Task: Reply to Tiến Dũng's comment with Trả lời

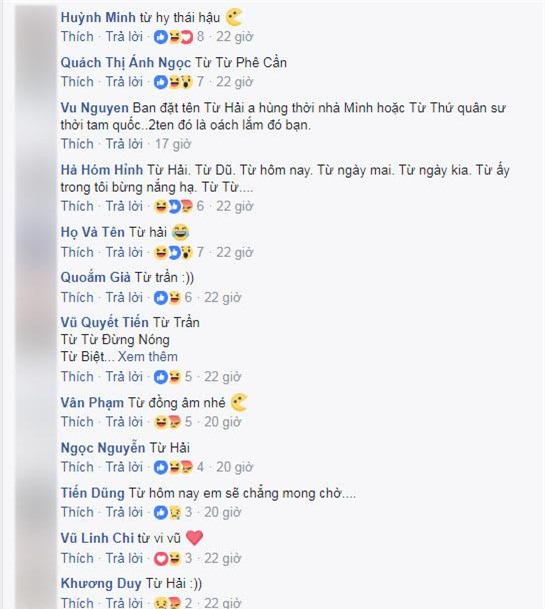Action: (x=124, y=512)
